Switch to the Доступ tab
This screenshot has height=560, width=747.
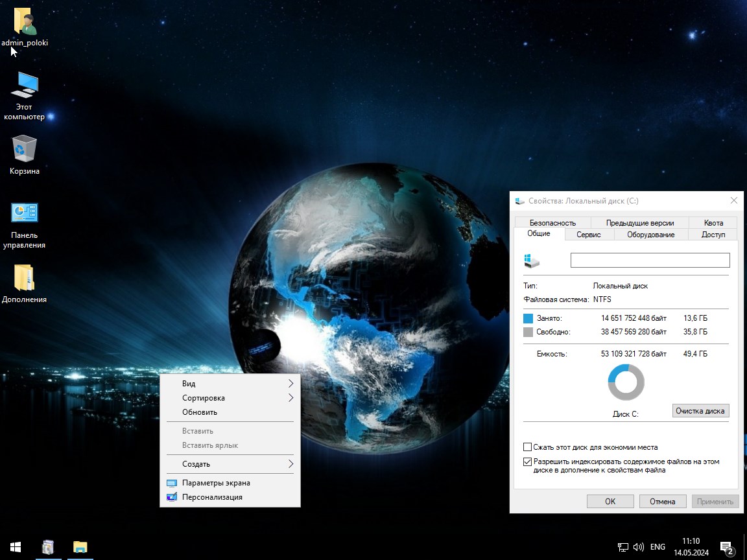click(x=713, y=234)
